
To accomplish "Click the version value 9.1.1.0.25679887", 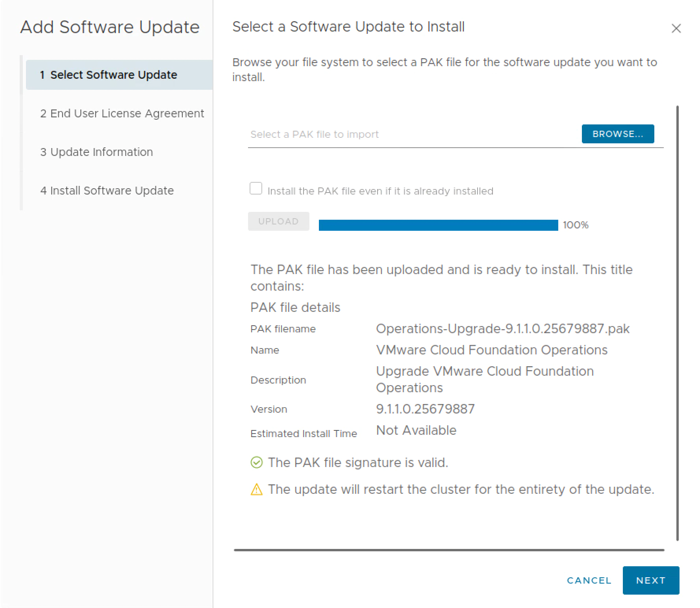I will point(425,409).
